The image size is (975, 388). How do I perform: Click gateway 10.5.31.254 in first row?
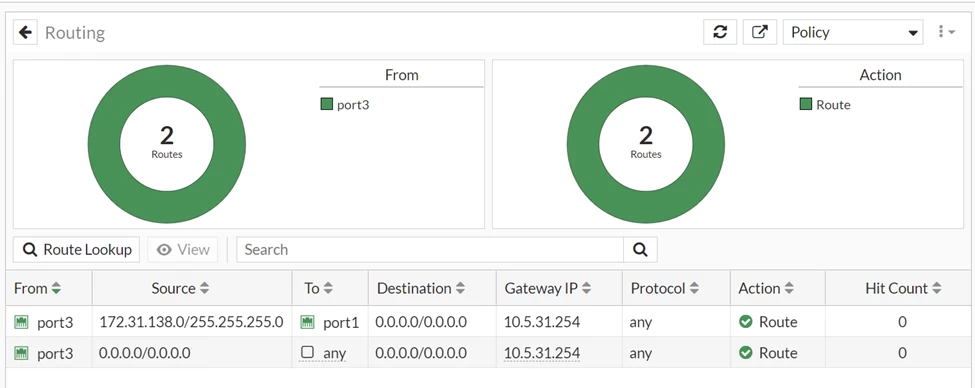click(542, 322)
